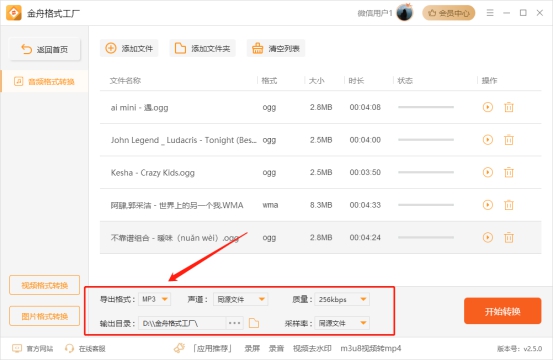Select the ai mini - 遇.ogg row name
The height and width of the screenshot is (360, 554).
(139, 107)
